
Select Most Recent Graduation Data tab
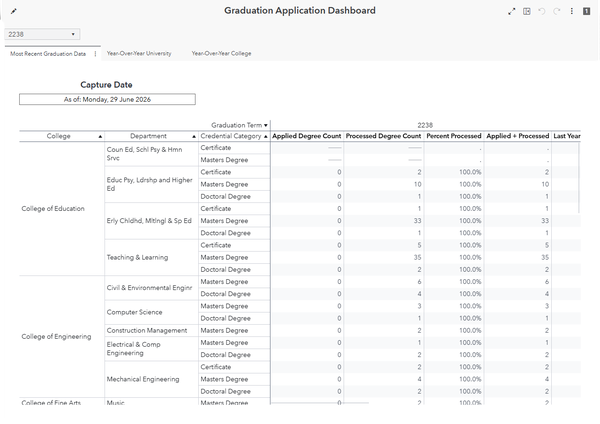coord(48,54)
